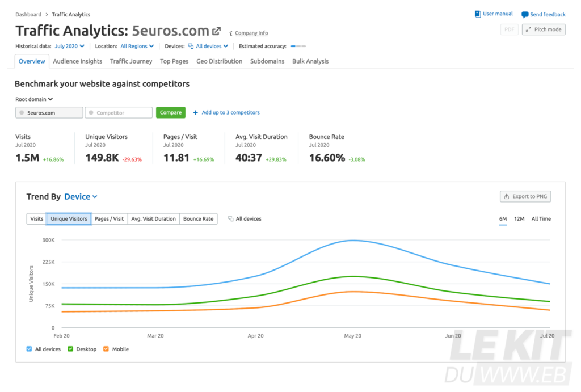This screenshot has height=392, width=581.
Task: Open the User manual link
Action: [x=498, y=14]
